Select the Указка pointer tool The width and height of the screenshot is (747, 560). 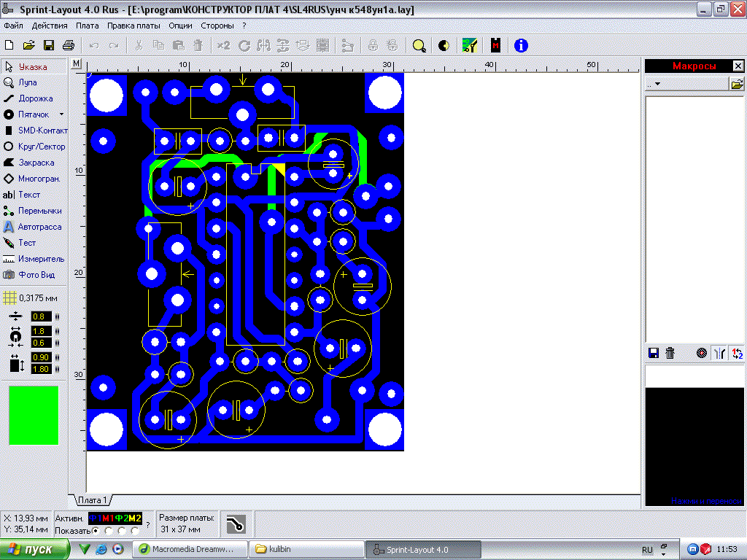pyautogui.click(x=34, y=67)
